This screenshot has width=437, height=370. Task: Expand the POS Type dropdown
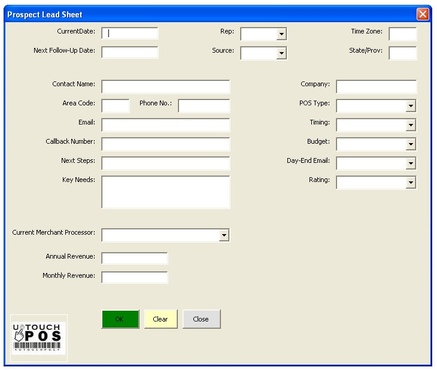pos(411,106)
